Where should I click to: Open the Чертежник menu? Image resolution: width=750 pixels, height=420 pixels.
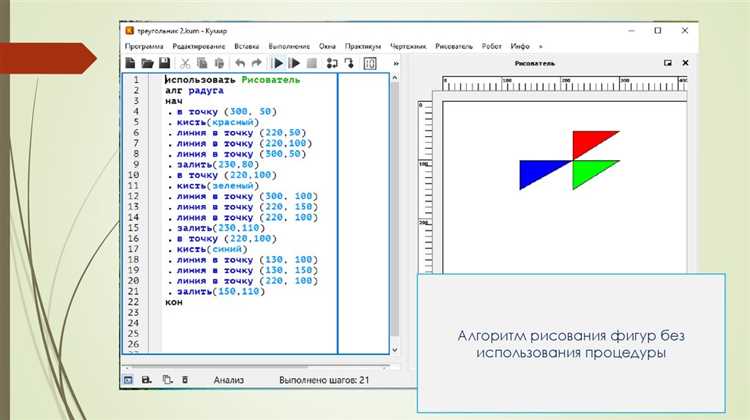click(408, 46)
